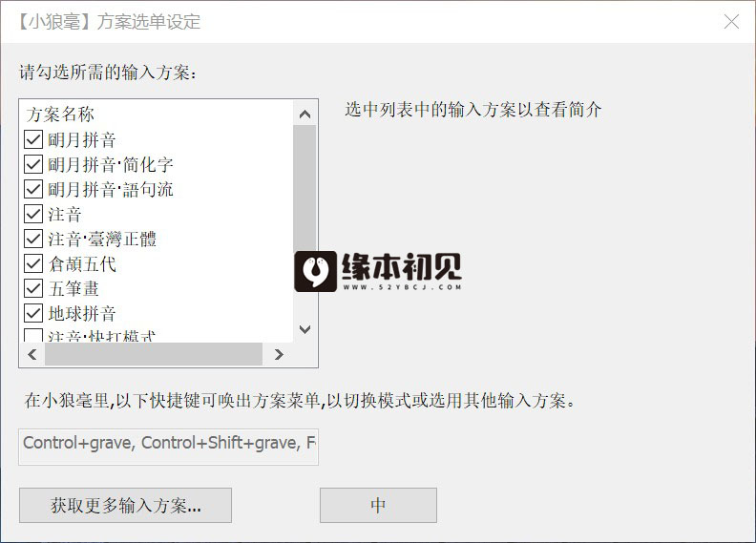The height and width of the screenshot is (543, 756).
Task: Uncheck the 注音 scheme checkbox
Action: pos(33,214)
